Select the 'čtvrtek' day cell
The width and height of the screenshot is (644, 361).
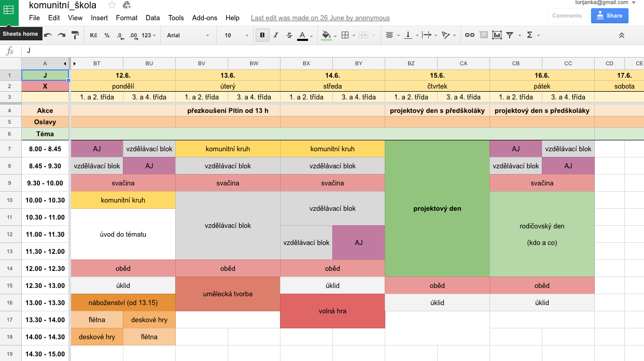click(x=437, y=86)
